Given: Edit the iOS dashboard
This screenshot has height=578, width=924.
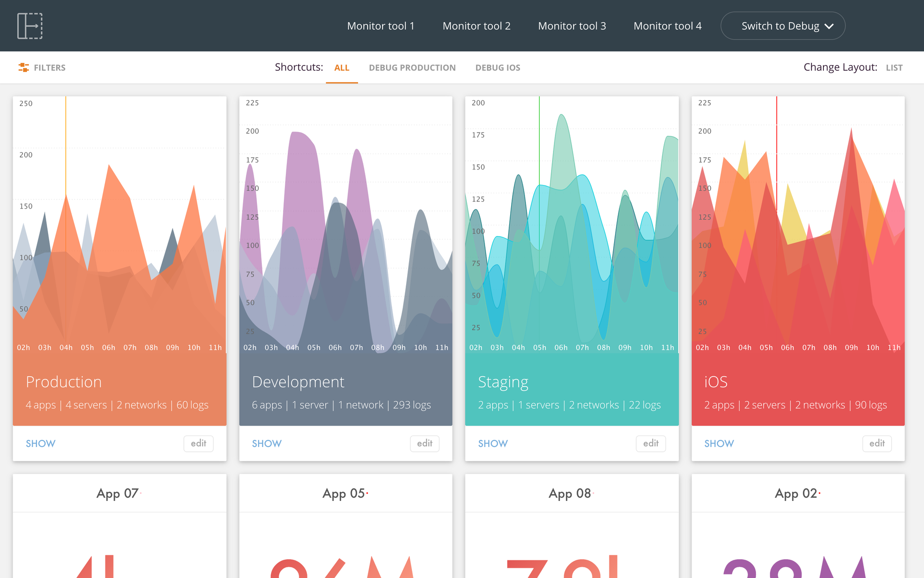Looking at the screenshot, I should pyautogui.click(x=877, y=444).
